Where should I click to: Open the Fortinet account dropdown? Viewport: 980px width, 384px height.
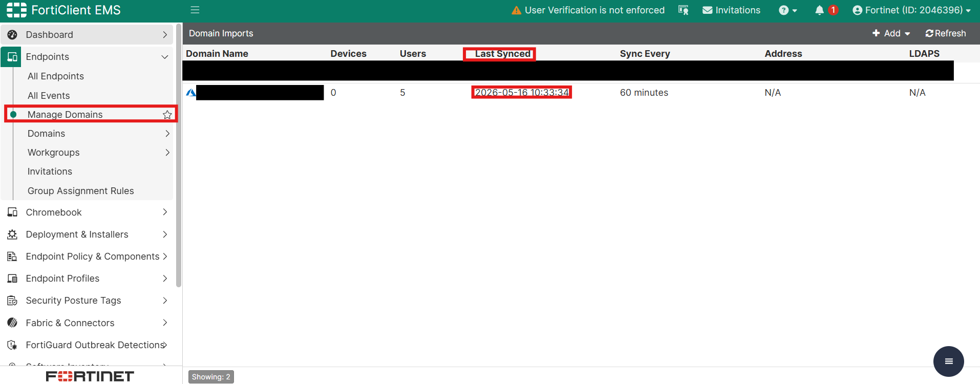(911, 10)
